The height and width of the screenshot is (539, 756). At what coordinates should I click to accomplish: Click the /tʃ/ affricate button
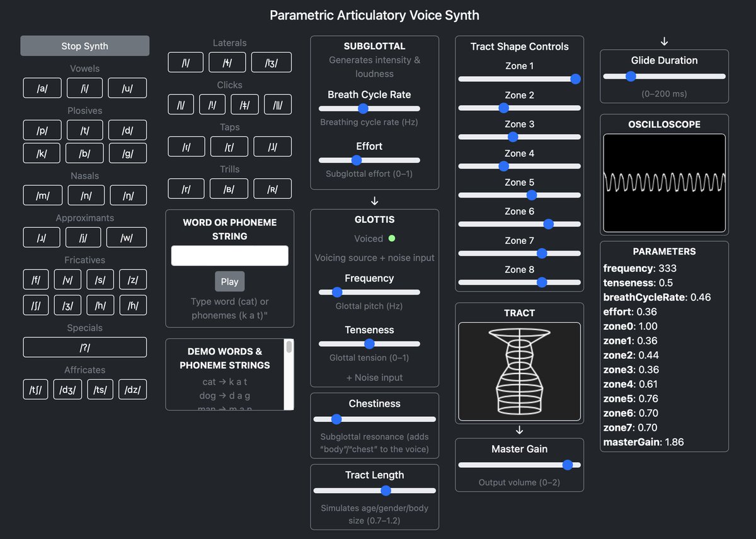tap(36, 390)
